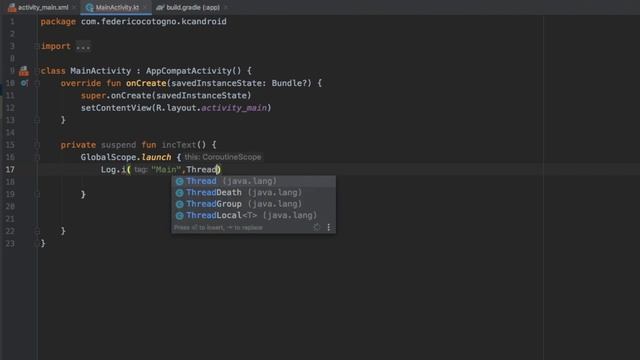Close the build.gradle (:app) tab

pos(226,7)
